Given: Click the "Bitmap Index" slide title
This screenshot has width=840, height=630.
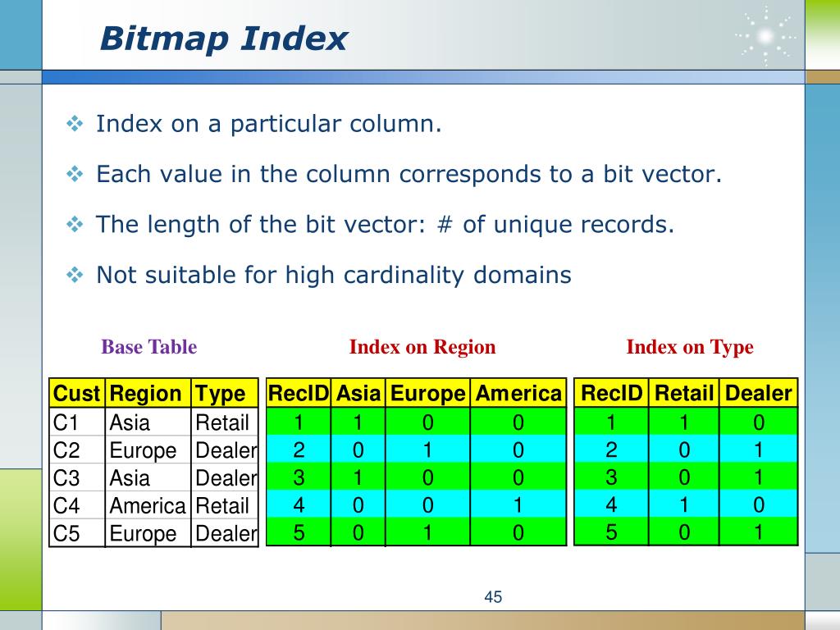Looking at the screenshot, I should (x=223, y=39).
